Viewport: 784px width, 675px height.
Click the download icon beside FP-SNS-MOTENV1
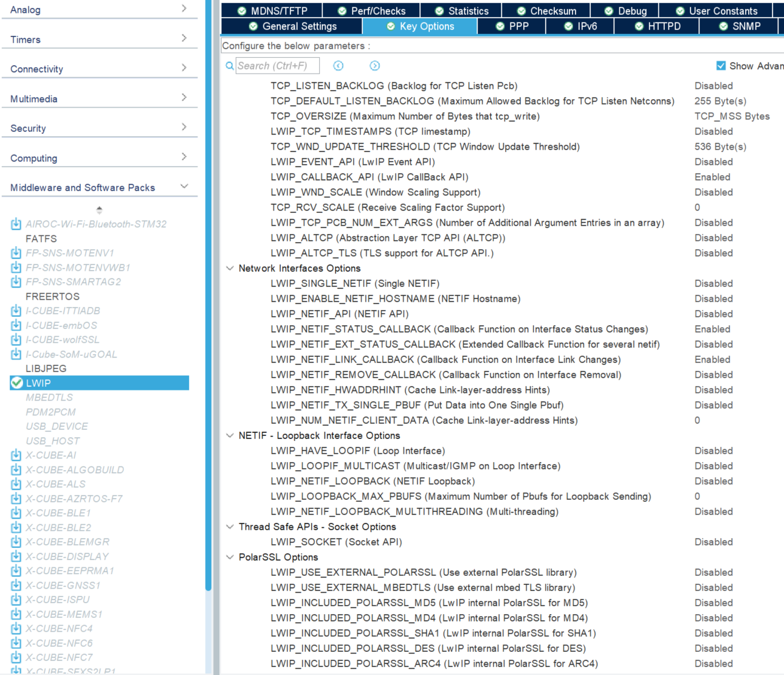(x=15, y=252)
